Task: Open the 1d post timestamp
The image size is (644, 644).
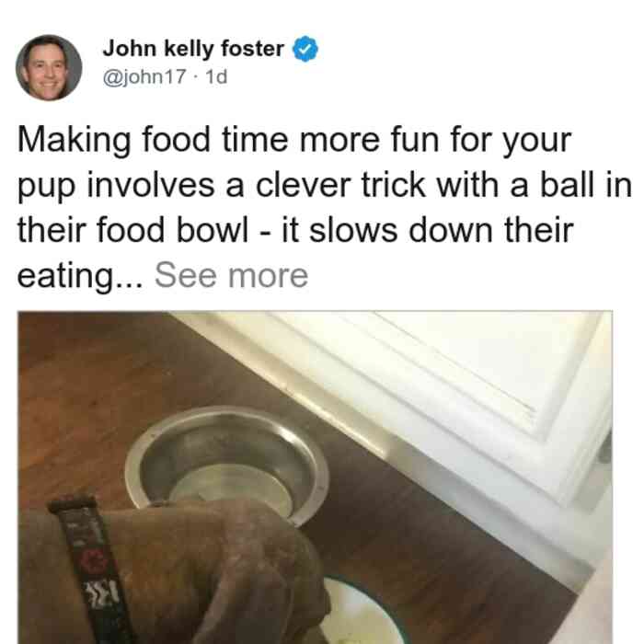Action: [x=216, y=77]
